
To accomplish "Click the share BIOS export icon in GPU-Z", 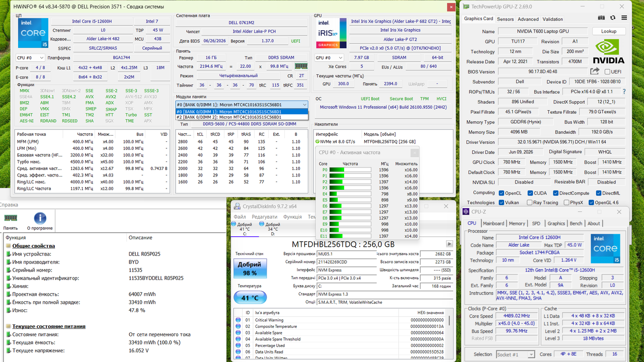I will click(x=595, y=71).
